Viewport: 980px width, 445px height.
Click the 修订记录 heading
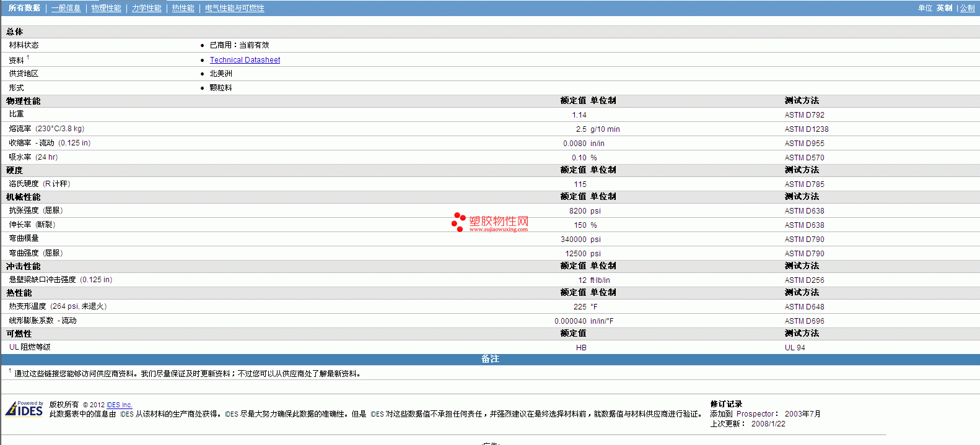tap(726, 404)
